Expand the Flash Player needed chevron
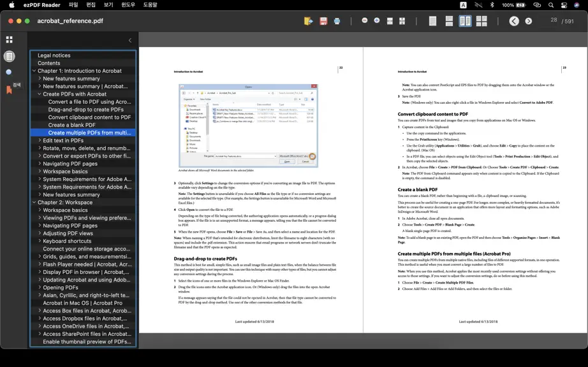The image size is (588, 367). point(40,264)
